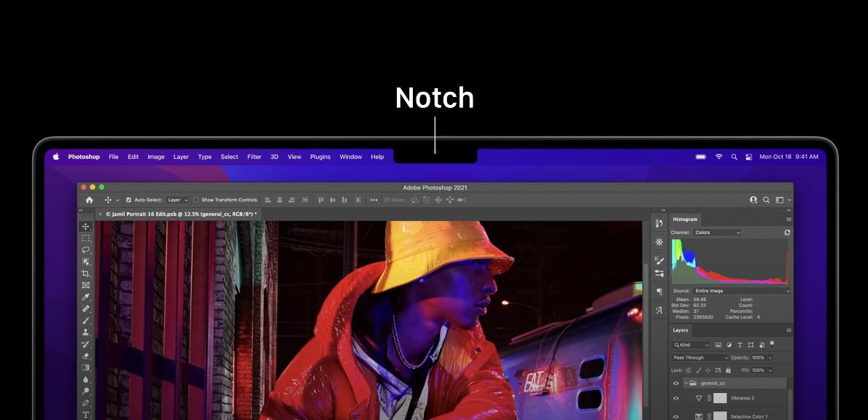The image size is (868, 420).
Task: Select the Spot Healing Brush tool
Action: [x=86, y=308]
